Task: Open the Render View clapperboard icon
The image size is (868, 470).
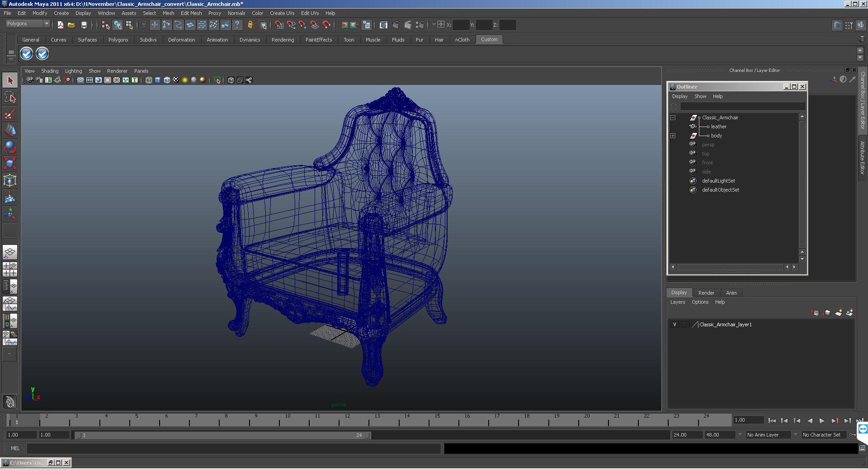Action: click(383, 25)
